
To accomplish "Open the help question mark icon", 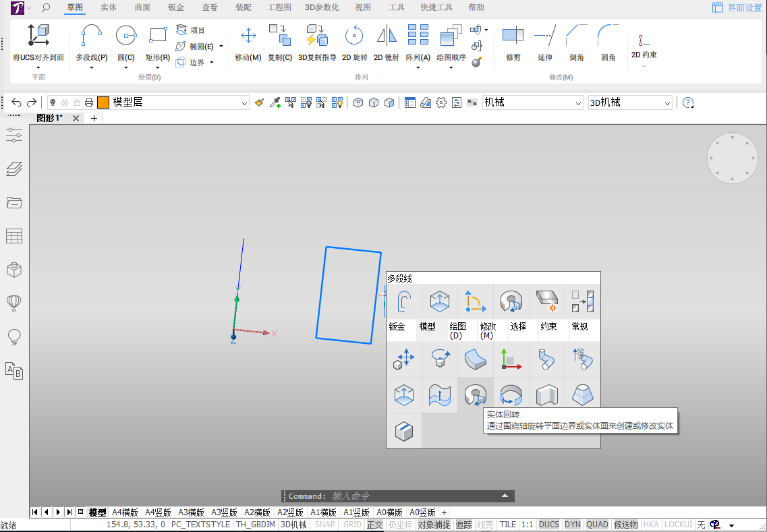I will tap(688, 102).
